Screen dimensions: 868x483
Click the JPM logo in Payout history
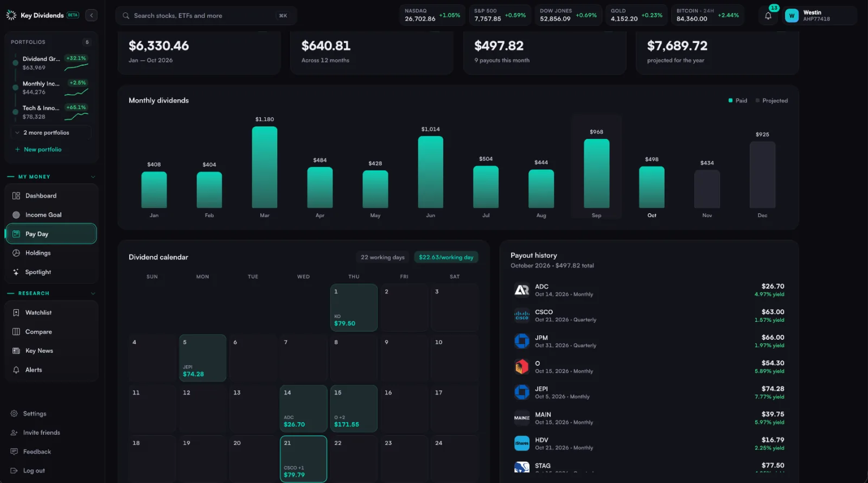(x=522, y=341)
